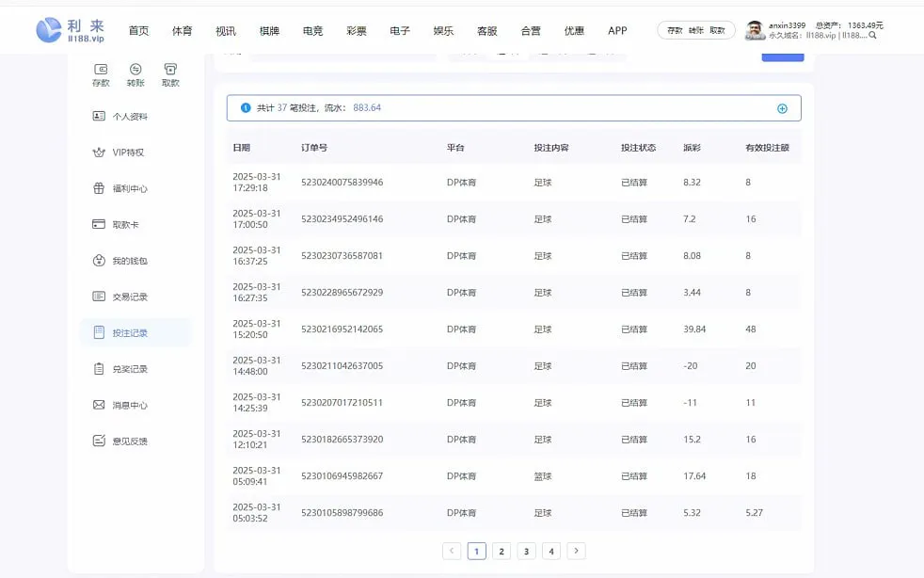Viewport: 924px width, 578px height.
Task: Open the 彩票 lottery menu
Action: [x=356, y=31]
